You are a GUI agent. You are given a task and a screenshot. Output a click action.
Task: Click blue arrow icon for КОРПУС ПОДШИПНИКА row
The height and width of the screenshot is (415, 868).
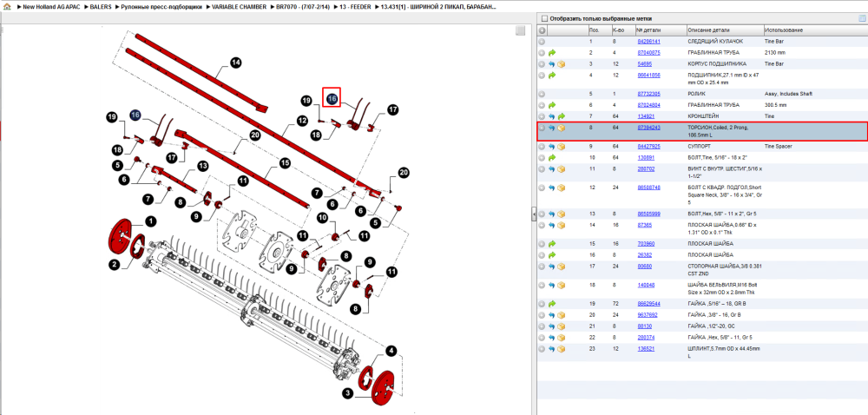552,64
